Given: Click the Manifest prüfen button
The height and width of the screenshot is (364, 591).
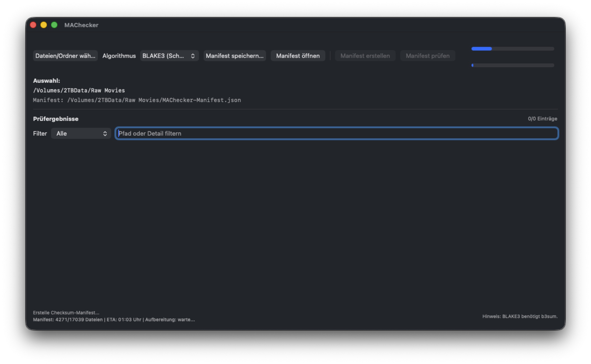Looking at the screenshot, I should coord(428,56).
